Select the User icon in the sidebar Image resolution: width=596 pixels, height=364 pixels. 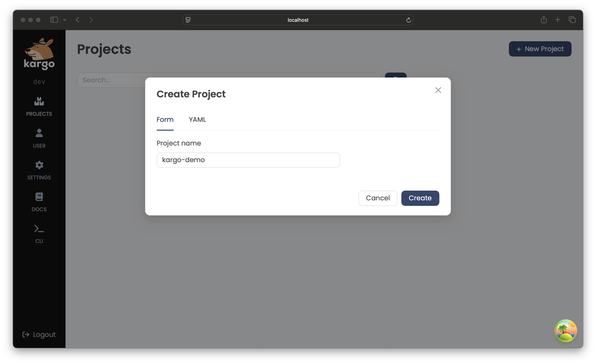tap(39, 138)
